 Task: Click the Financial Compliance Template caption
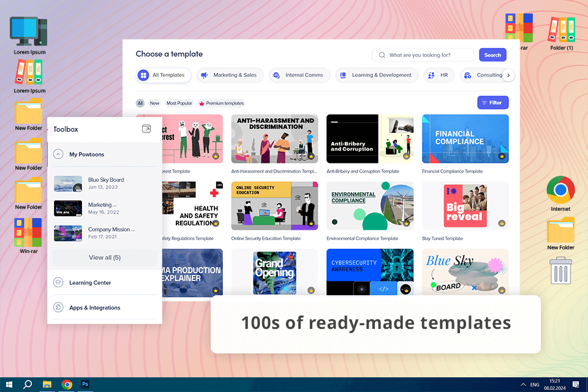click(452, 171)
